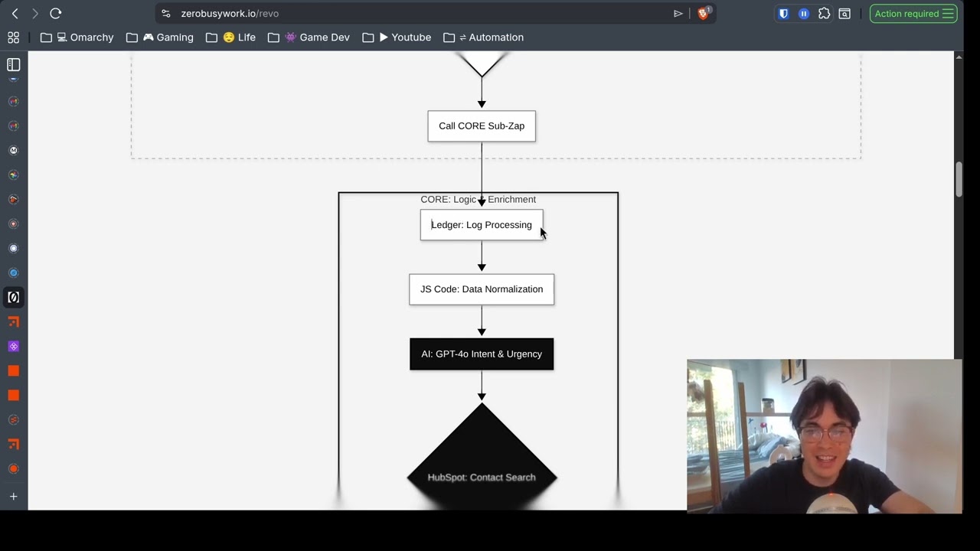Toggle the vertical tabs sidebar panel
The width and height of the screenshot is (980, 551).
tap(13, 65)
